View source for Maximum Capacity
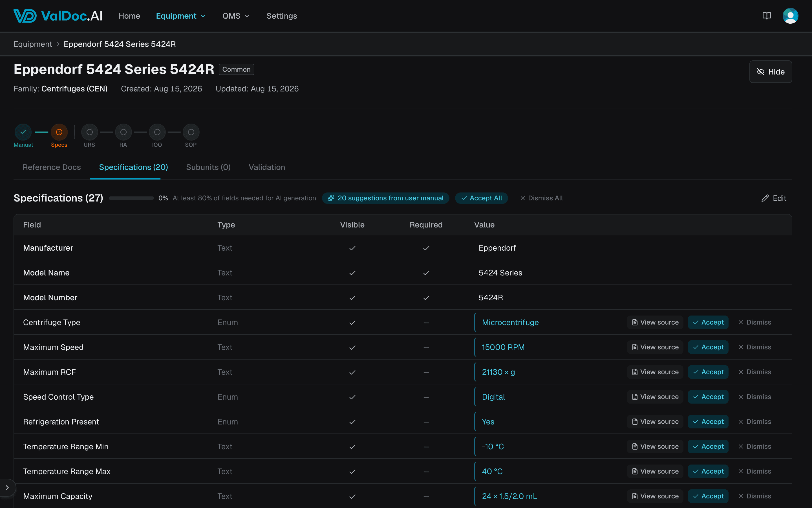812x508 pixels. [655, 496]
